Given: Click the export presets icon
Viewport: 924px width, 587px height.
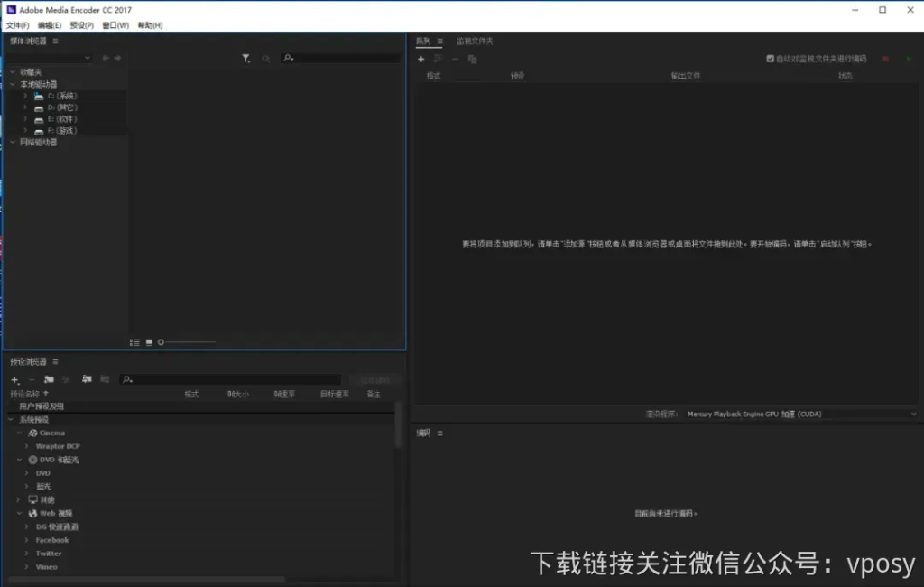Looking at the screenshot, I should tap(105, 379).
